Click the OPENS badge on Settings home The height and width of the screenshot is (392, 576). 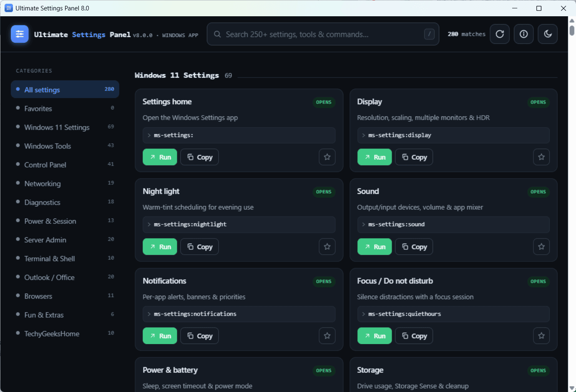point(324,102)
